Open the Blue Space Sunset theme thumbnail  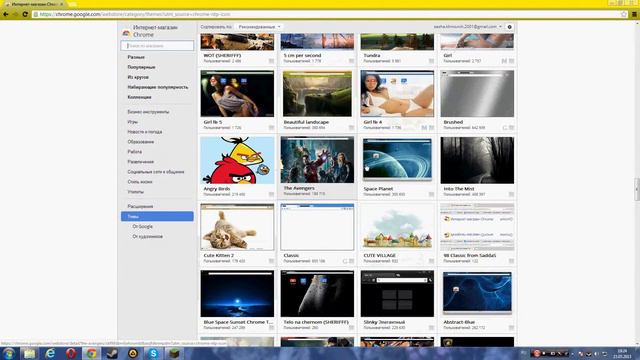coord(237,293)
